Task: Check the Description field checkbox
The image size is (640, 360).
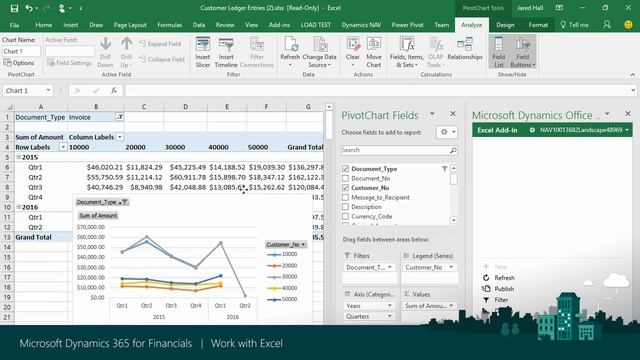Action: 345,207
